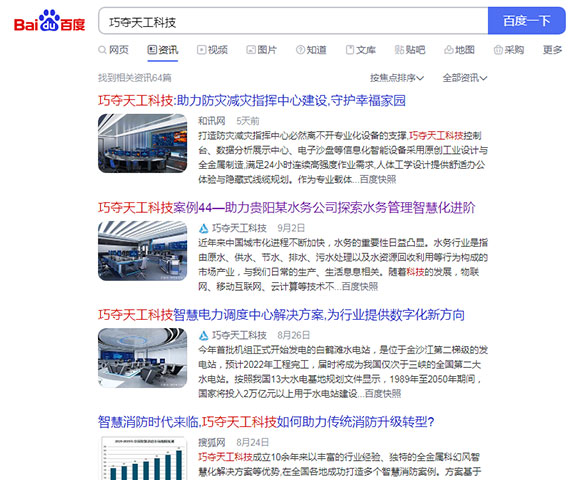The image size is (580, 480).
Task: Expand the 全部资讯 filter dropdown
Action: 465,78
